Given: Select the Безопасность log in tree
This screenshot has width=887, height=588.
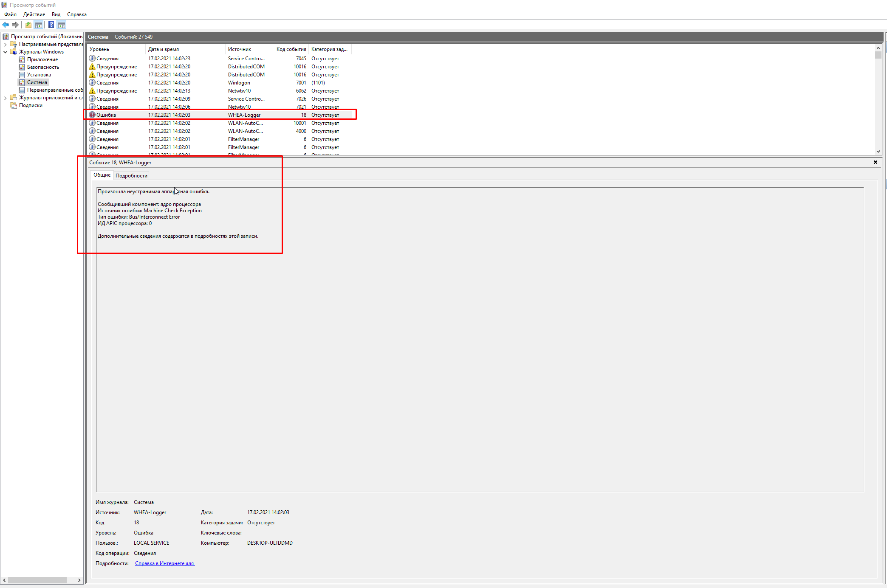Looking at the screenshot, I should tap(43, 67).
